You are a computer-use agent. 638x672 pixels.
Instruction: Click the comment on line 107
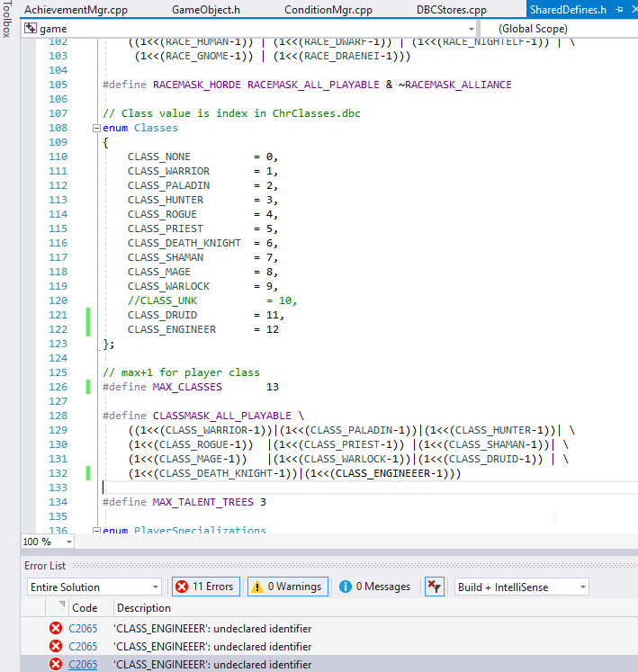(231, 113)
